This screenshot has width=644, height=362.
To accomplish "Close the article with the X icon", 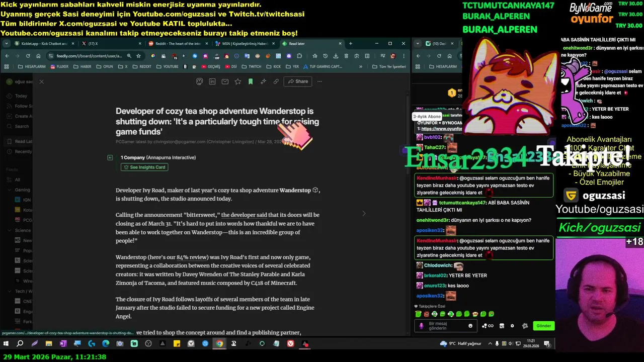I will tap(41, 81).
